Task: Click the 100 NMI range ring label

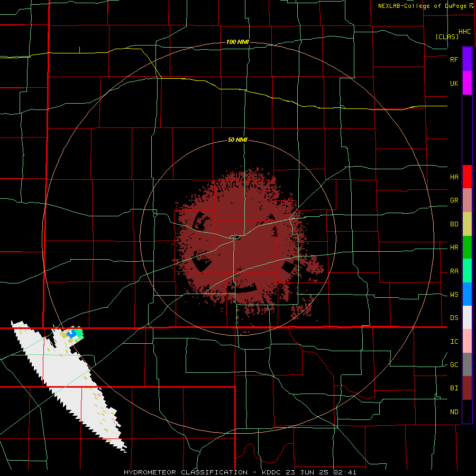Action: [x=237, y=42]
